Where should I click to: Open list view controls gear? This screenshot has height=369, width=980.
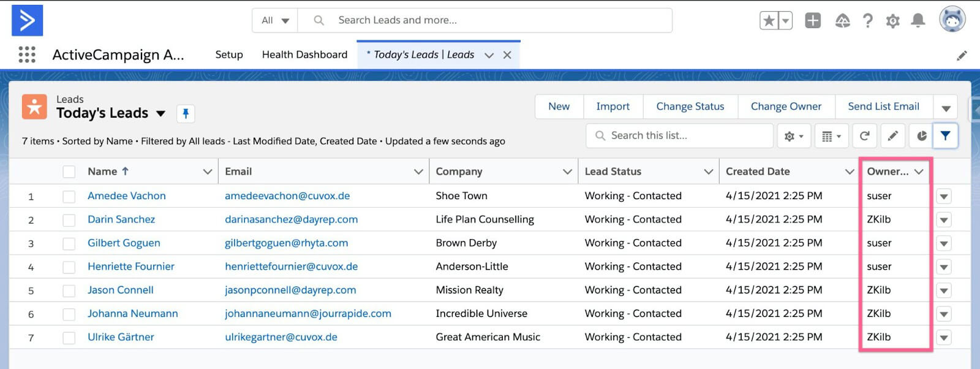794,136
